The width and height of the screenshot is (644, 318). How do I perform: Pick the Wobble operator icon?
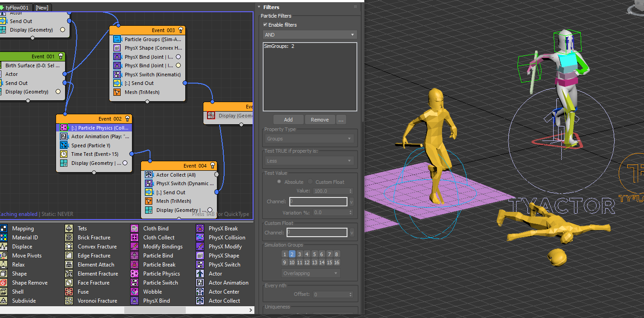(135, 292)
